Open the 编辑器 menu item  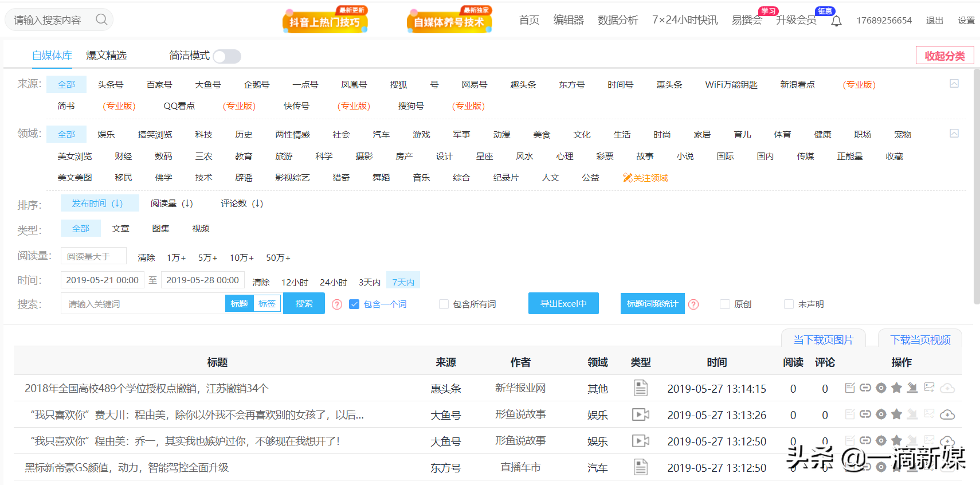(x=569, y=20)
